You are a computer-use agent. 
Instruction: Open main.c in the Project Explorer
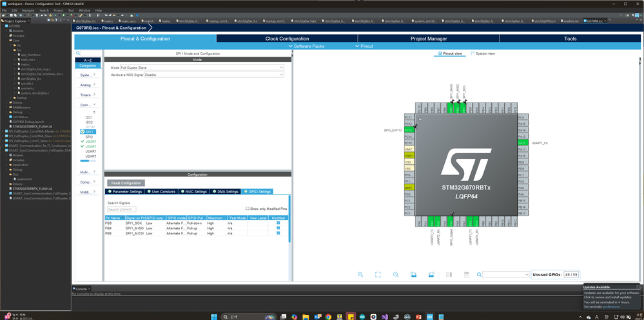pos(26,64)
